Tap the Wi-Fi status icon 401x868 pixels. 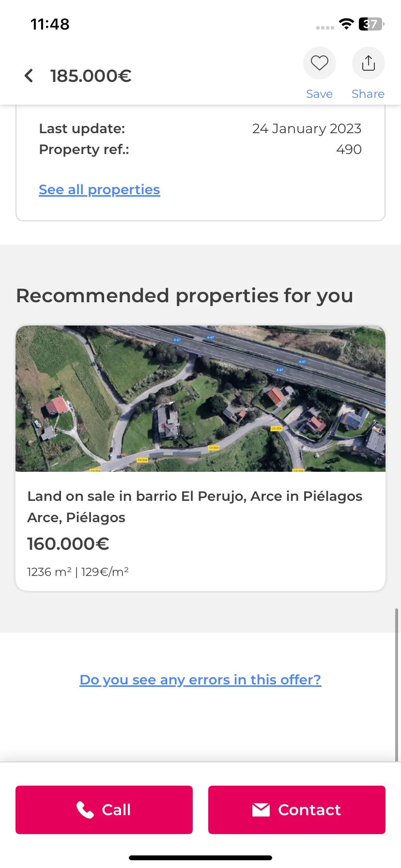click(346, 24)
